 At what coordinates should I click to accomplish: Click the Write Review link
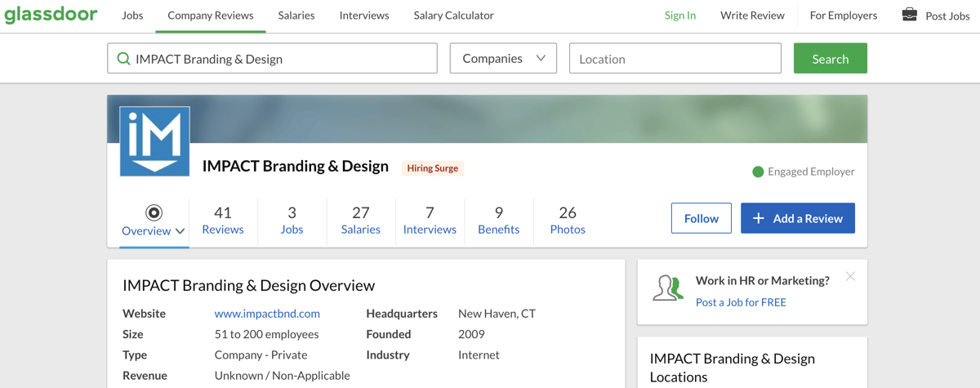pyautogui.click(x=752, y=16)
